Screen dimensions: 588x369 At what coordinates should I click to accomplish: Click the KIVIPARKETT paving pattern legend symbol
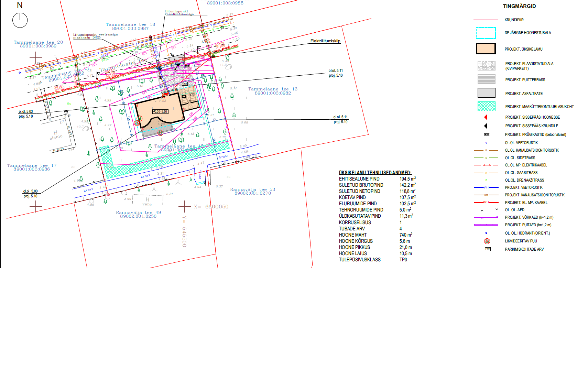pyautogui.click(x=486, y=66)
